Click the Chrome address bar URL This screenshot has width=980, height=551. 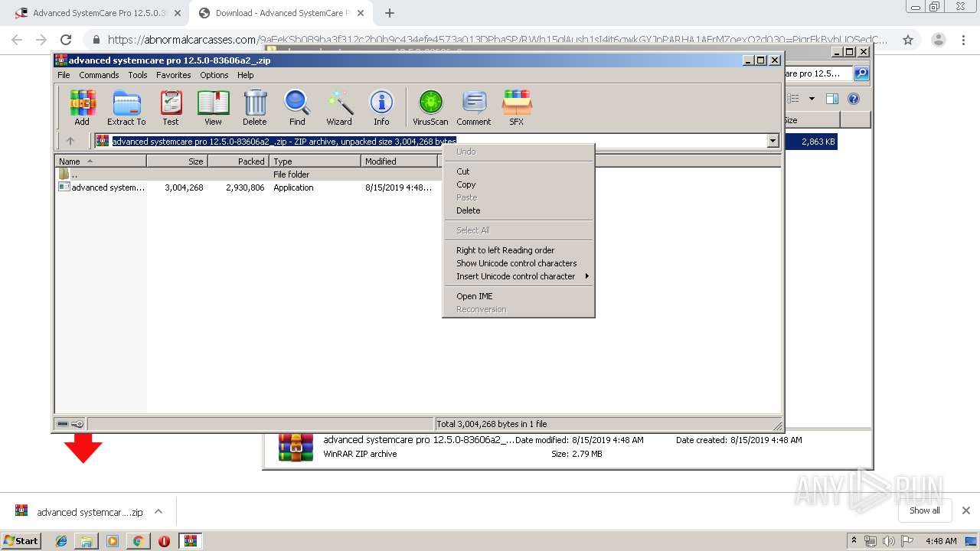click(497, 40)
